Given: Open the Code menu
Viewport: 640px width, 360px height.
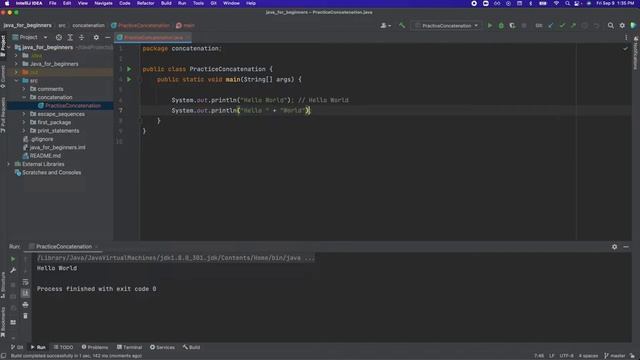Looking at the screenshot, I should tap(124, 3).
